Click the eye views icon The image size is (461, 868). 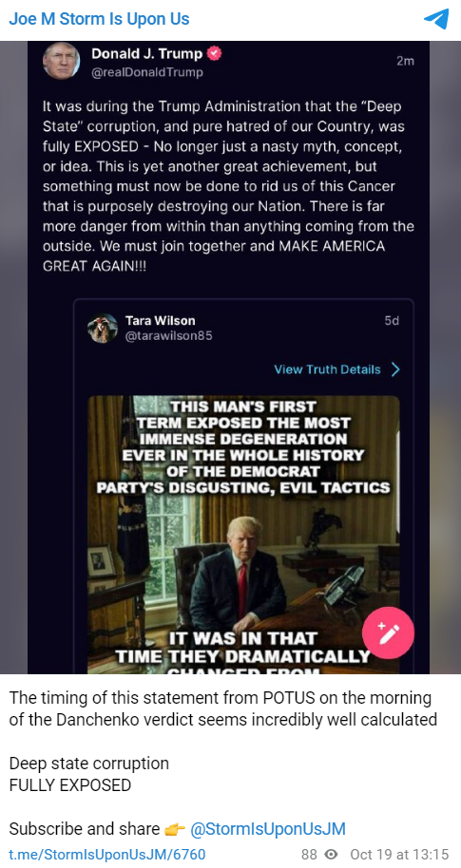click(x=331, y=854)
